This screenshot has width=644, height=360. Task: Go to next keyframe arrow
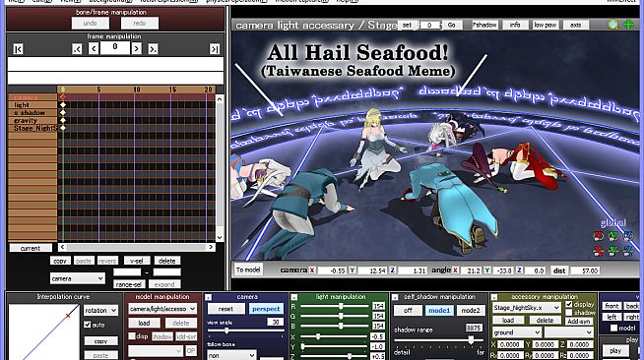[153, 49]
